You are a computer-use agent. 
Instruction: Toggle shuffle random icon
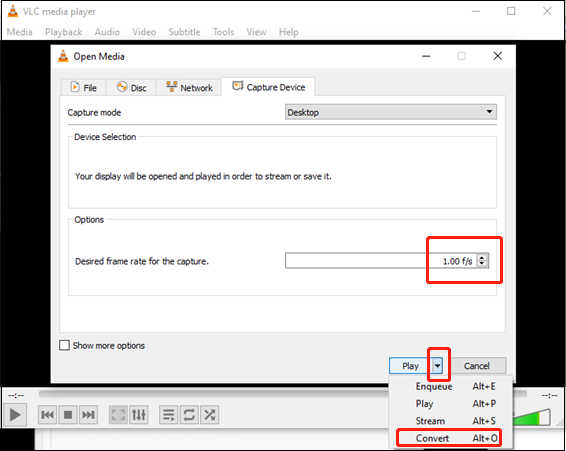click(210, 415)
